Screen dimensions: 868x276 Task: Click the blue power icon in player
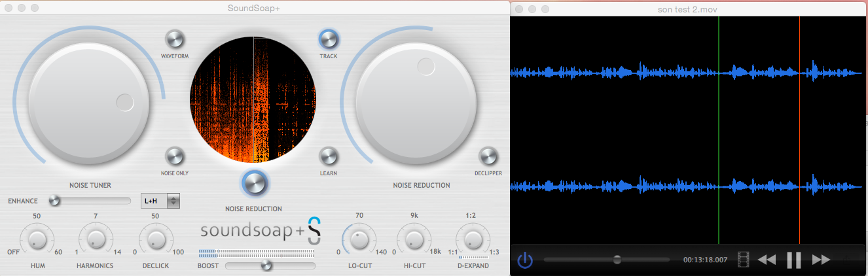click(525, 260)
